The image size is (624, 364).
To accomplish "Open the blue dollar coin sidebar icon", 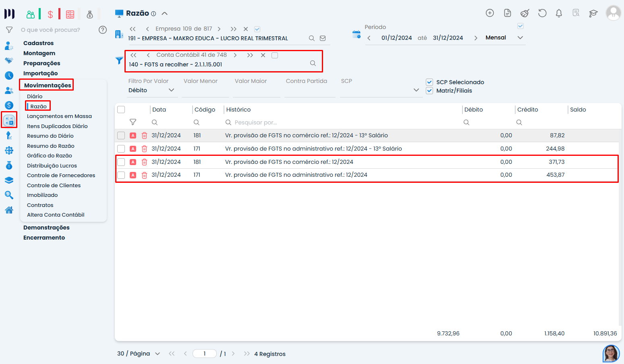I will (x=9, y=105).
